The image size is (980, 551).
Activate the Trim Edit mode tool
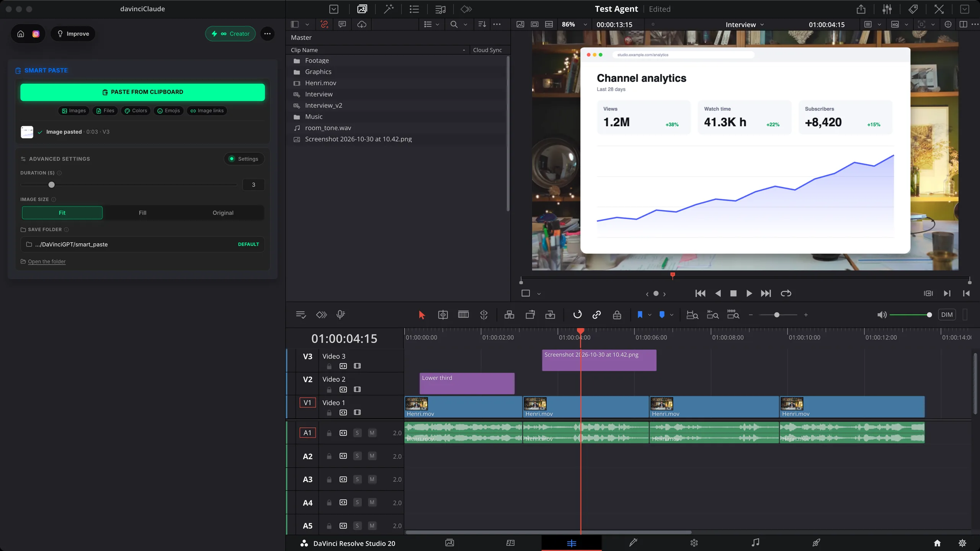pos(443,315)
